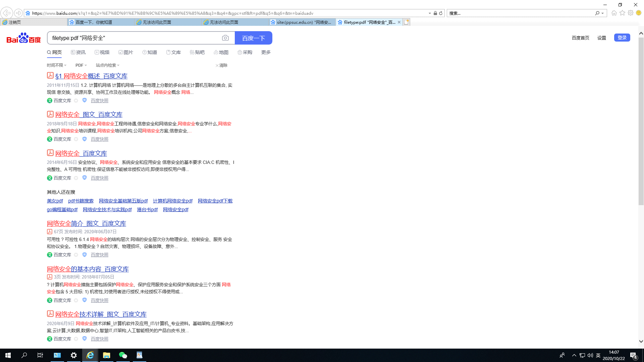Viewport: 644px width, 362px height.
Task: Switch to the 图片 search tab
Action: 126,52
